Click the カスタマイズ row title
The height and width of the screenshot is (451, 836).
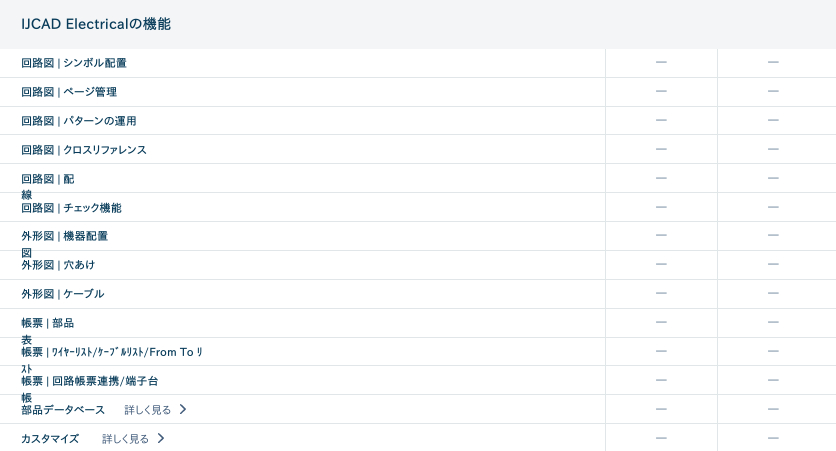(x=50, y=439)
